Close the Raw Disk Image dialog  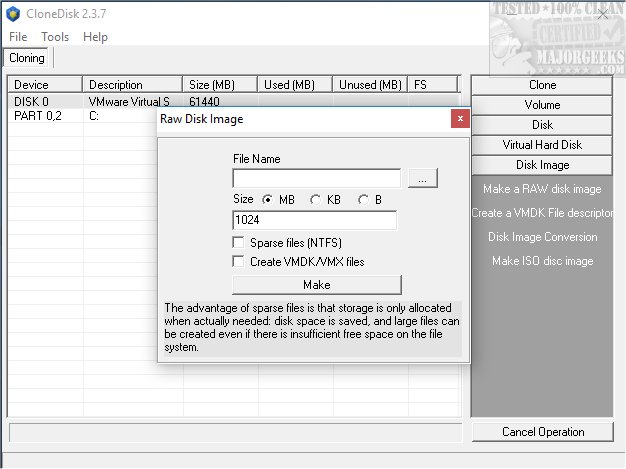[460, 119]
